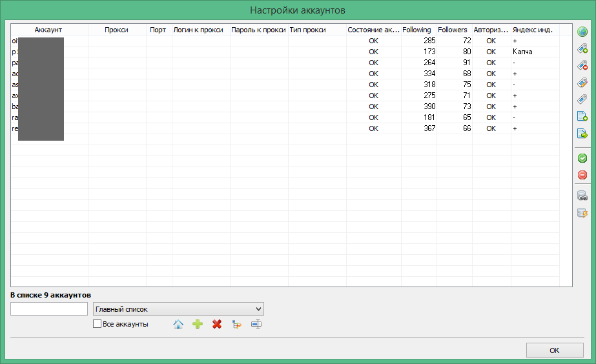Enable the "Все аккаунты" checkbox
This screenshot has height=364, width=596.
click(x=98, y=324)
